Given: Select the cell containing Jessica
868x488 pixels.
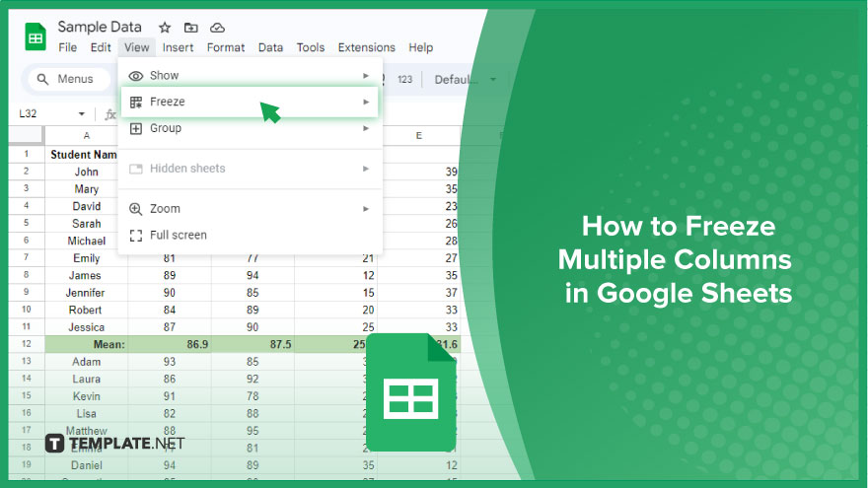Looking at the screenshot, I should pyautogui.click(x=87, y=327).
